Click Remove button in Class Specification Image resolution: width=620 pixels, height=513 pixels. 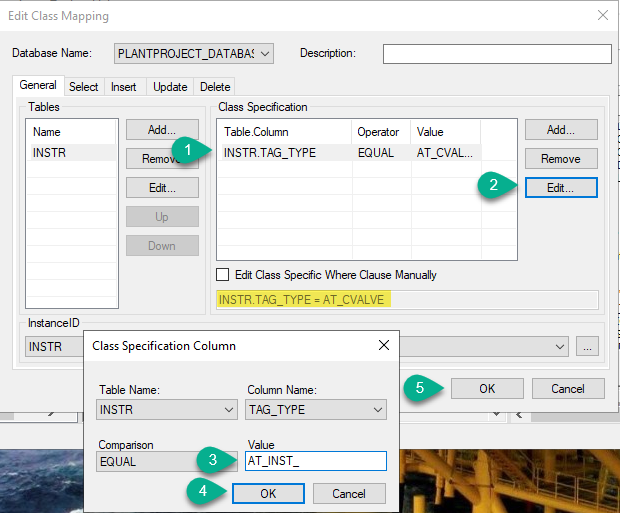[x=561, y=159]
